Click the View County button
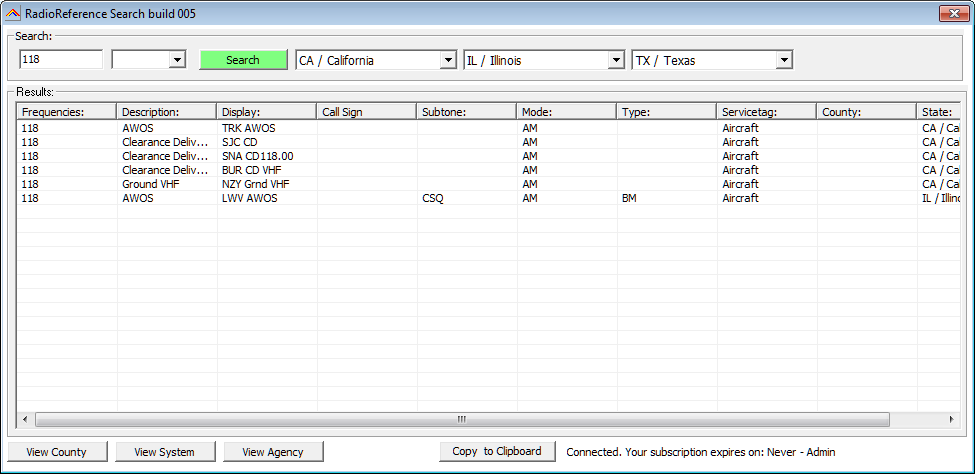 point(57,452)
